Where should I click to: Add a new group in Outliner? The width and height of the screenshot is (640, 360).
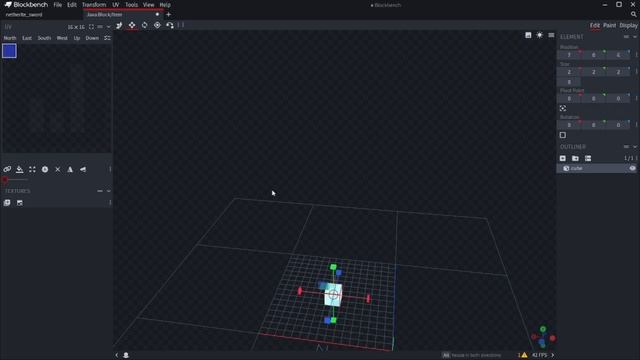576,158
